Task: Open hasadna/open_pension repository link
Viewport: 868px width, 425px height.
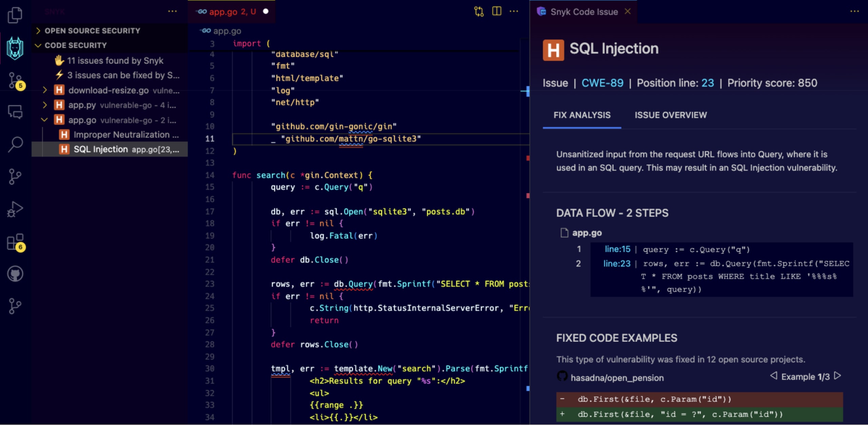Action: [617, 377]
